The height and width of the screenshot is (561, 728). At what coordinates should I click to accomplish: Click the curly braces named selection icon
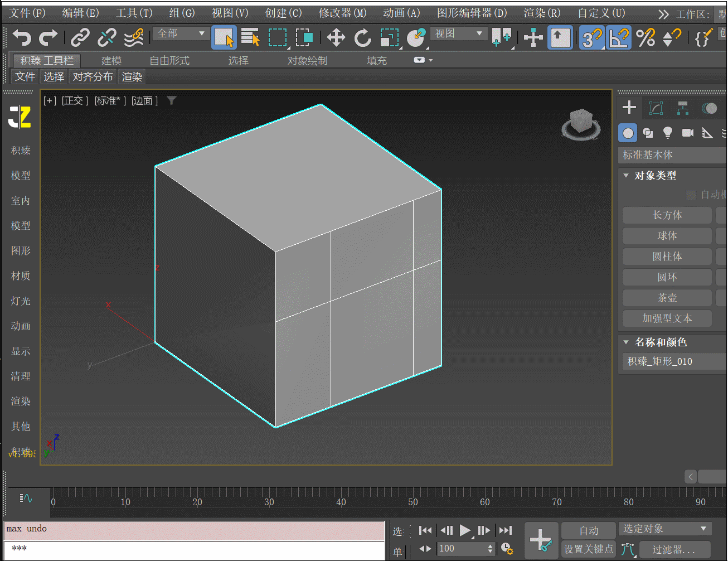click(x=703, y=38)
